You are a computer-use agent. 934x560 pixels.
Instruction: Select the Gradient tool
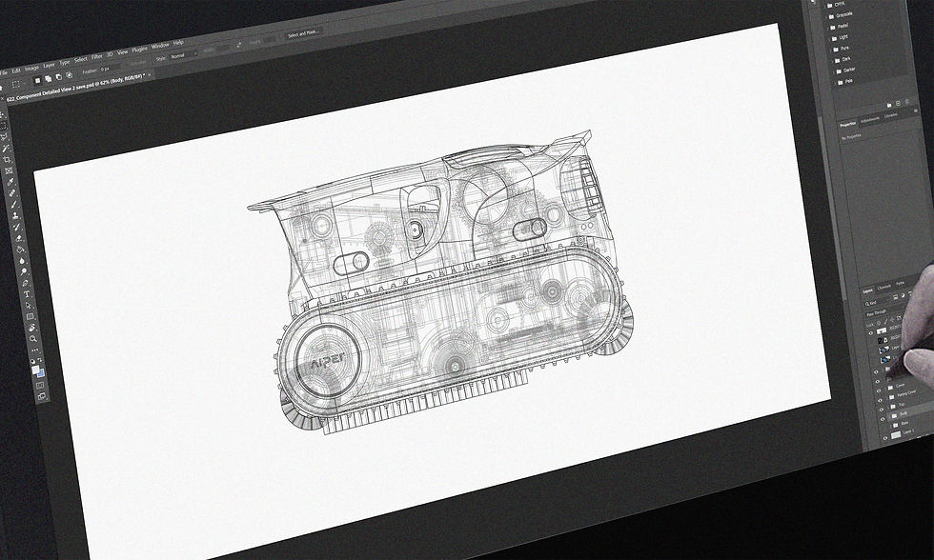[x=20, y=250]
